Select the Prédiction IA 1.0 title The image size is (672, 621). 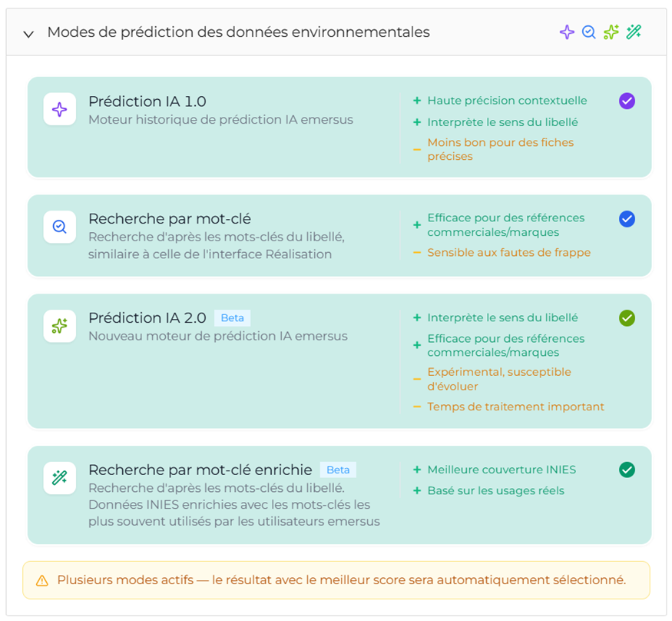pos(147,101)
